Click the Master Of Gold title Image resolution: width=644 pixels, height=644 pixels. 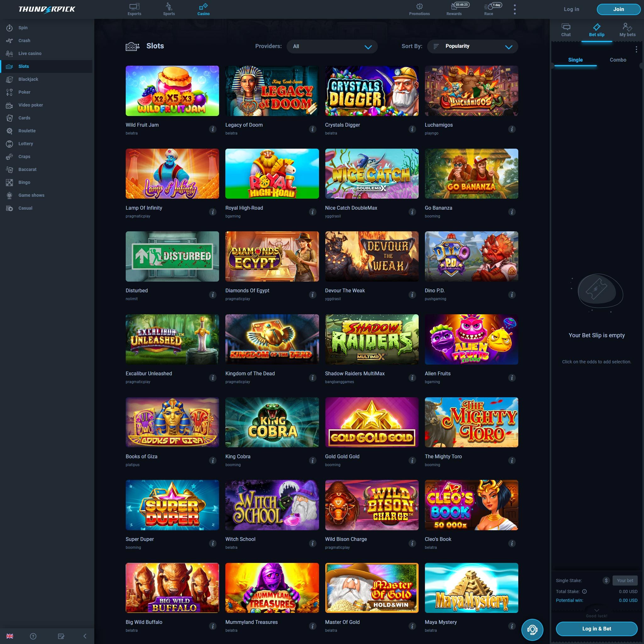pyautogui.click(x=342, y=622)
